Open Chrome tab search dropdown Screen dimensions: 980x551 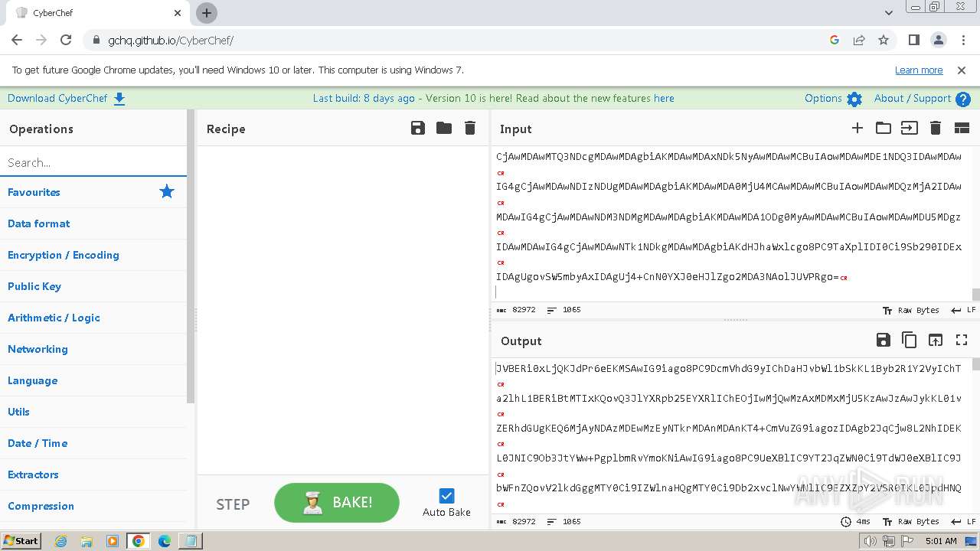889,13
